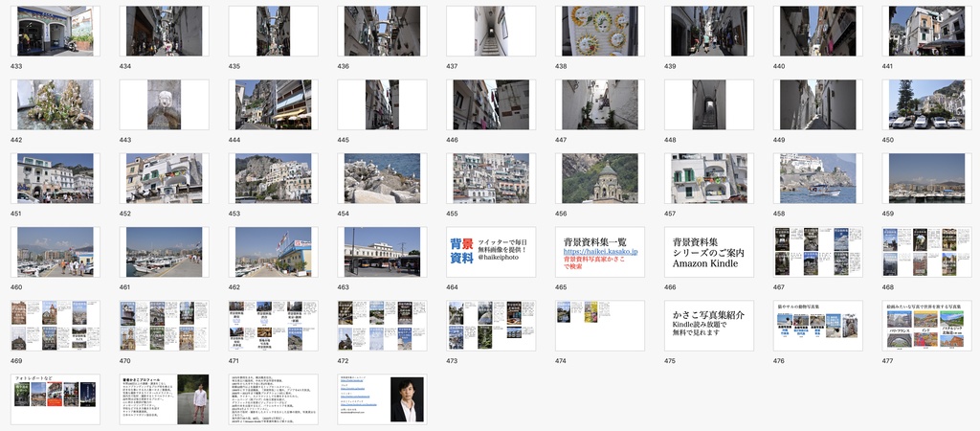Pick slide 452 thumbnail

pos(164,178)
